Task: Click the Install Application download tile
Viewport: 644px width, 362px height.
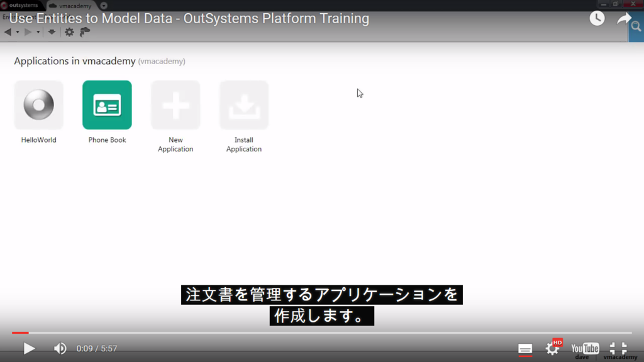Action: pos(244,105)
